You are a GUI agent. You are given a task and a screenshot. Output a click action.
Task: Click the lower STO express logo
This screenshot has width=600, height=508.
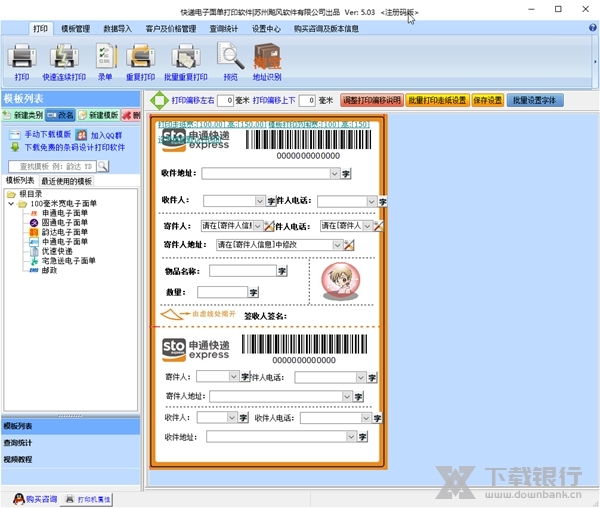coord(196,350)
